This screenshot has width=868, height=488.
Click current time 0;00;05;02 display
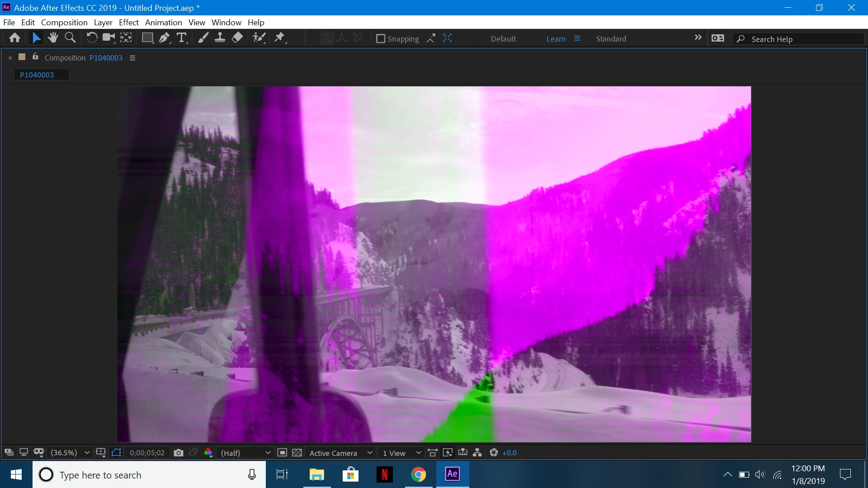147,453
